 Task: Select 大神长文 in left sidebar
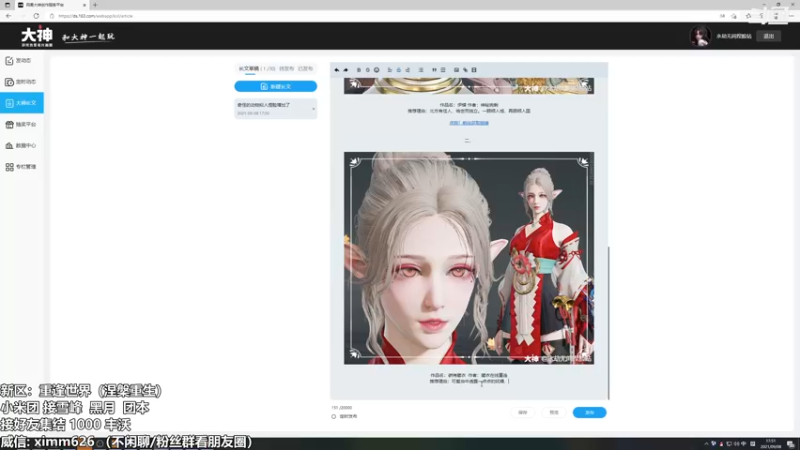21,103
